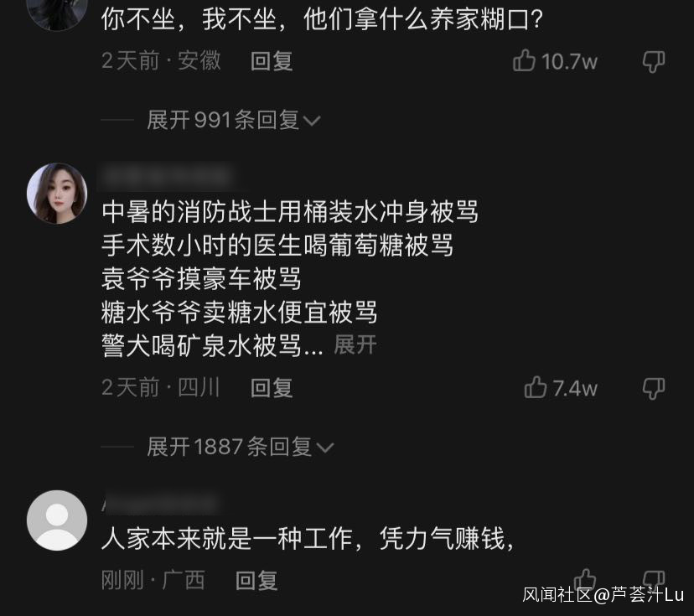Like the newest comment from 广西
694x616 pixels.
point(585,579)
